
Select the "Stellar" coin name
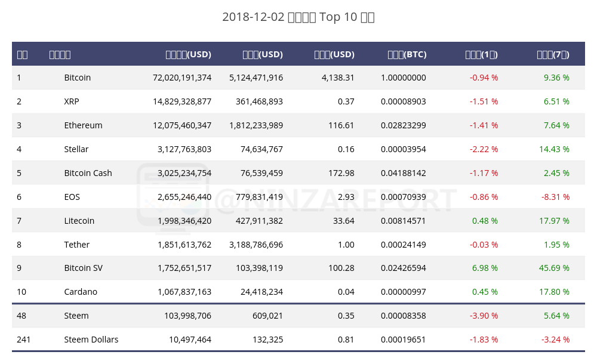point(76,149)
